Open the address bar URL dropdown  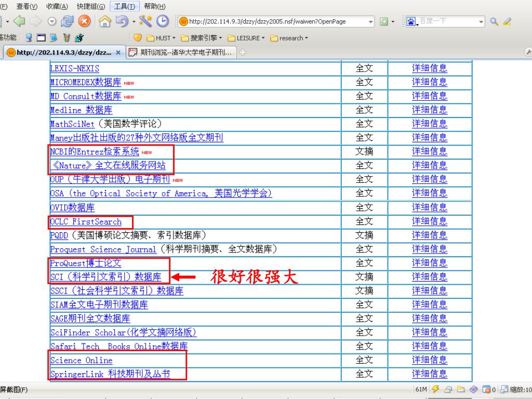[x=370, y=22]
